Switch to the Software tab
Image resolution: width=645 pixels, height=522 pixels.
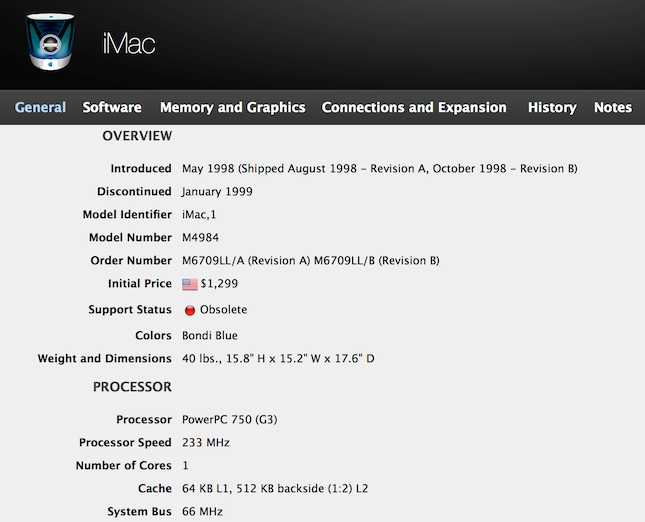112,107
